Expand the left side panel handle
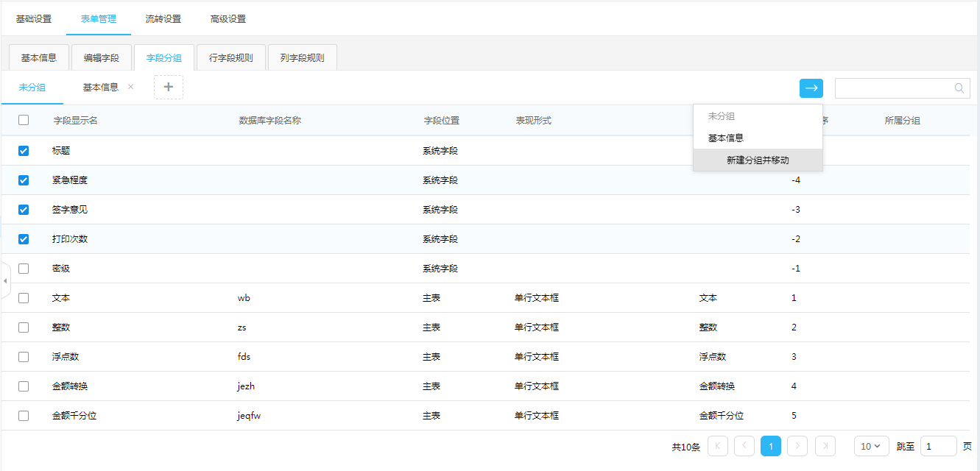This screenshot has width=980, height=471. coord(5,281)
